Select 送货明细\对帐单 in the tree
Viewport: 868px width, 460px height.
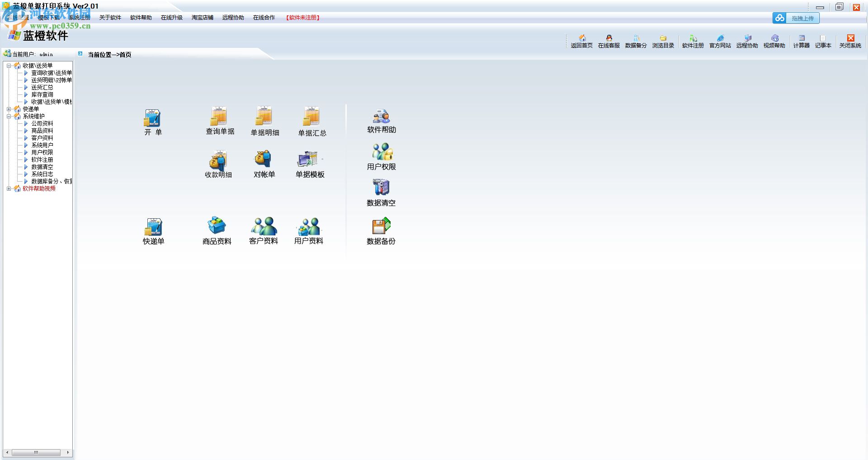click(52, 80)
